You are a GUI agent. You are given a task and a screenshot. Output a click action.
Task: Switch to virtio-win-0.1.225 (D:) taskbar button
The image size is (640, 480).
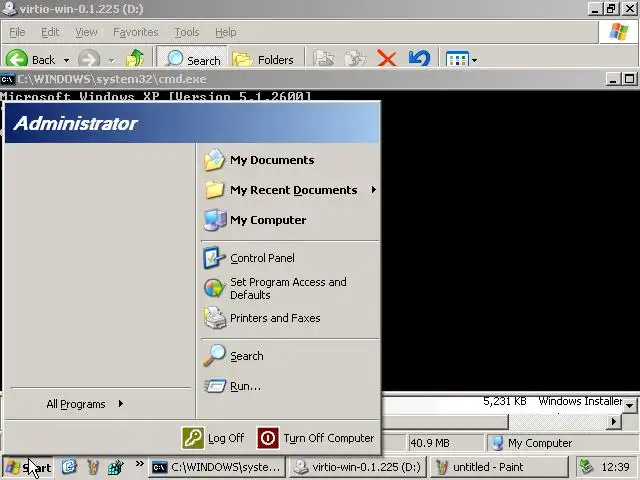coord(358,467)
